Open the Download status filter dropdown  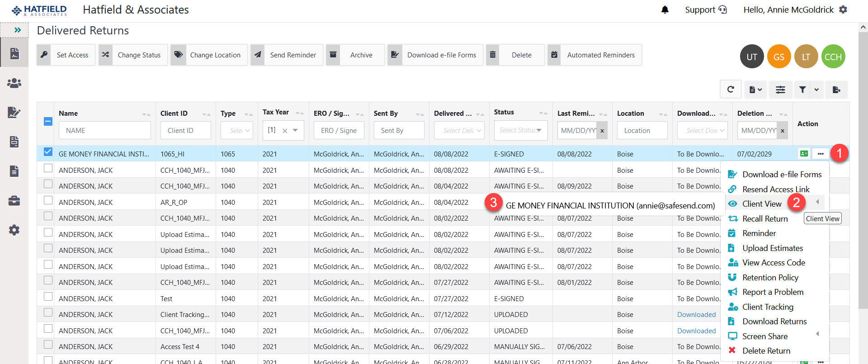pyautogui.click(x=702, y=131)
